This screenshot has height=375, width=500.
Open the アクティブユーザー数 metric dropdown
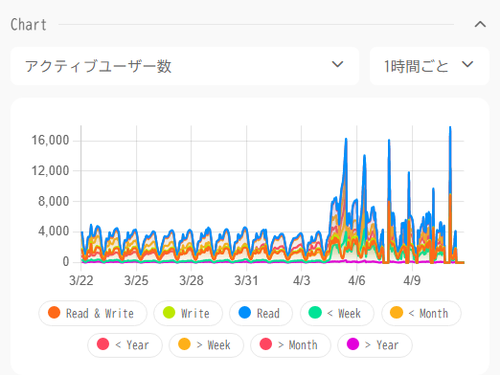pos(185,66)
